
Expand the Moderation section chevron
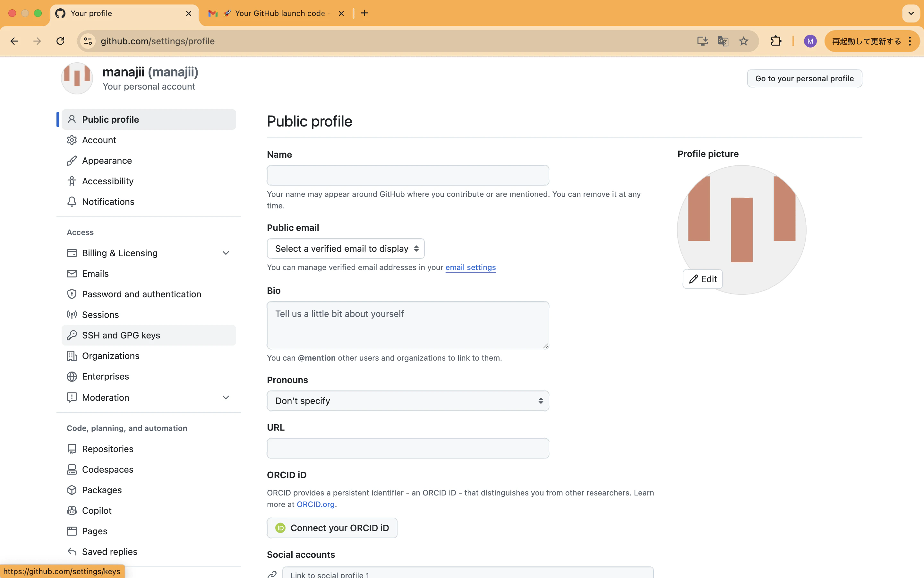tap(226, 398)
